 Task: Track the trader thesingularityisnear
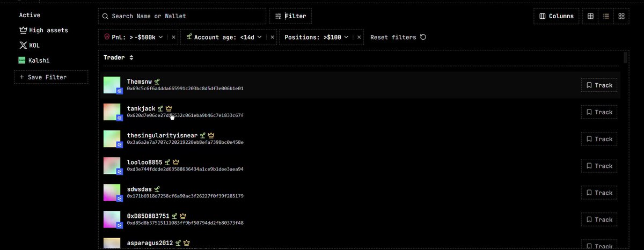tap(599, 139)
